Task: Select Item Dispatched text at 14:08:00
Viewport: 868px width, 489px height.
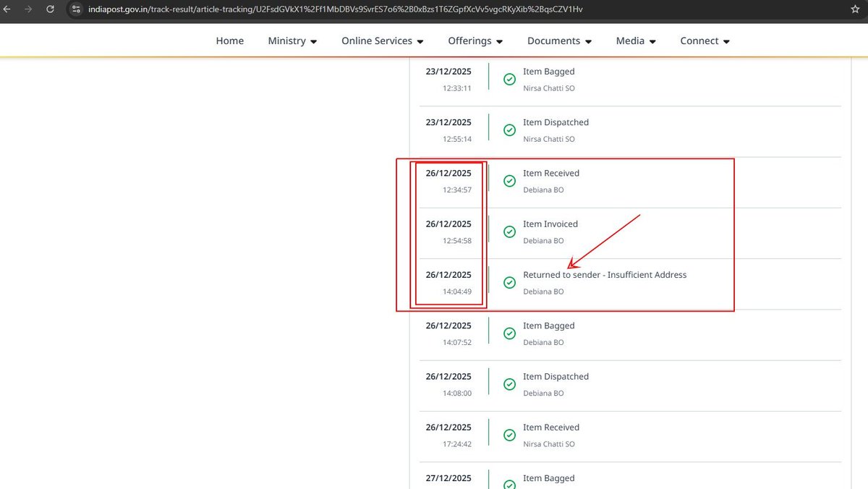Action: pyautogui.click(x=556, y=377)
